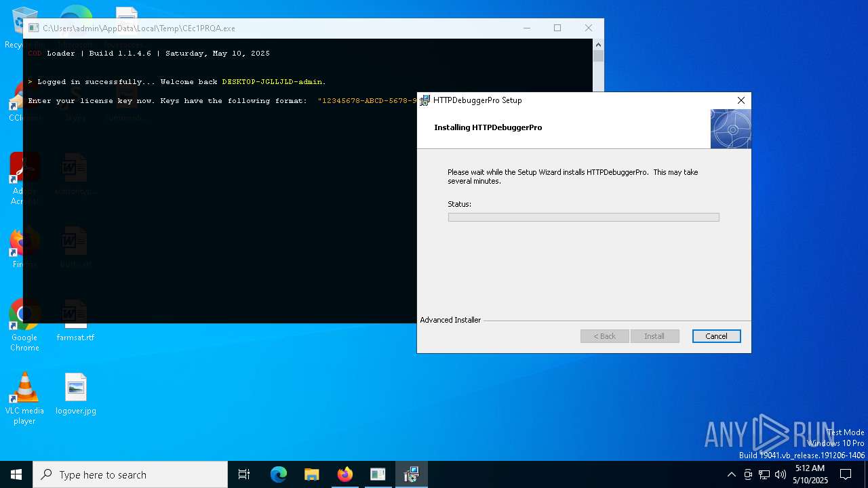The height and width of the screenshot is (488, 868).
Task: Click the console window title bar icon
Action: 33,28
